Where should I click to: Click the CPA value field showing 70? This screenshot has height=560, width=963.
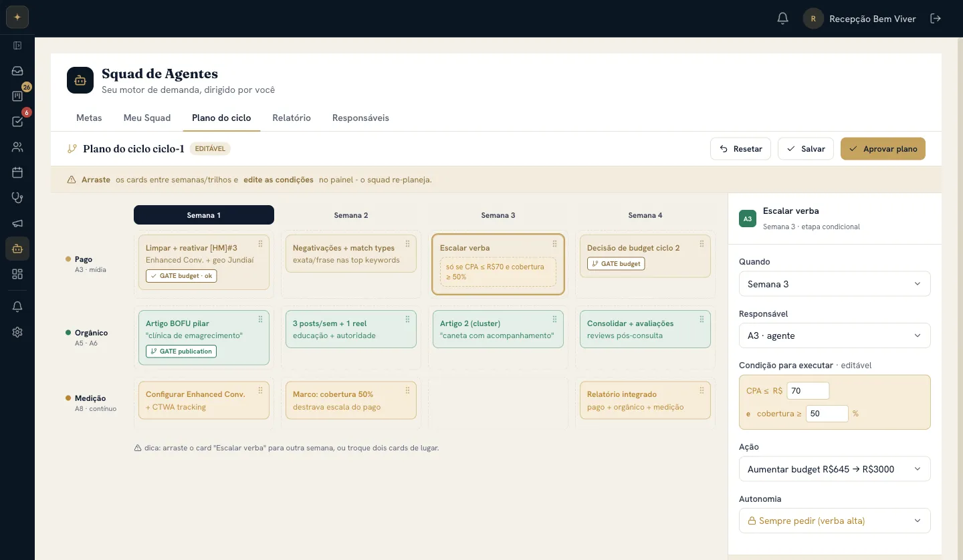[808, 391]
